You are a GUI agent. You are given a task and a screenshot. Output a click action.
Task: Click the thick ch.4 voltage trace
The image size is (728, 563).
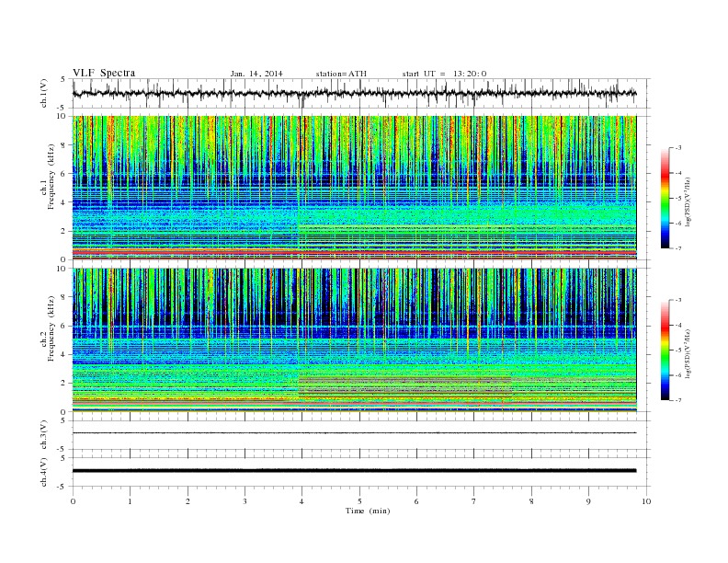pos(354,471)
